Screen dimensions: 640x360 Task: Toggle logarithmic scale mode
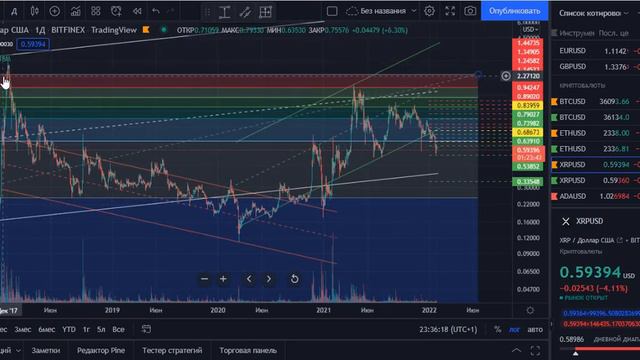[x=514, y=329]
